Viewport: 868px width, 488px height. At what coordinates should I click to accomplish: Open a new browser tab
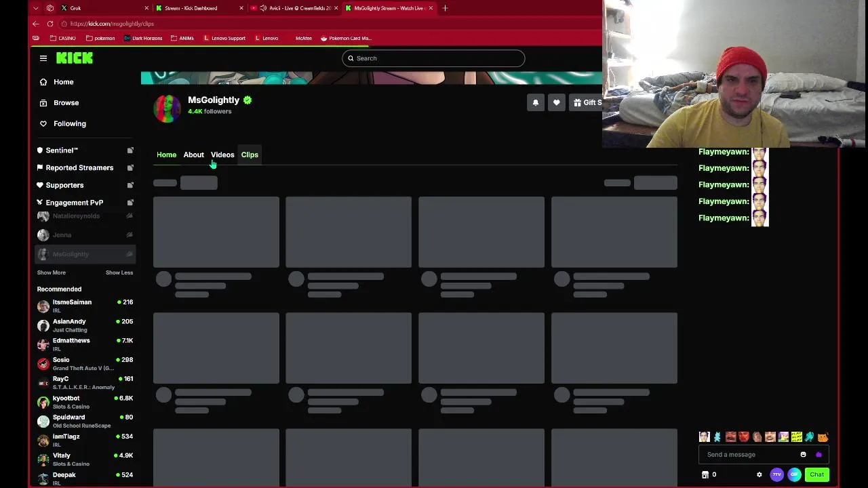coord(445,8)
